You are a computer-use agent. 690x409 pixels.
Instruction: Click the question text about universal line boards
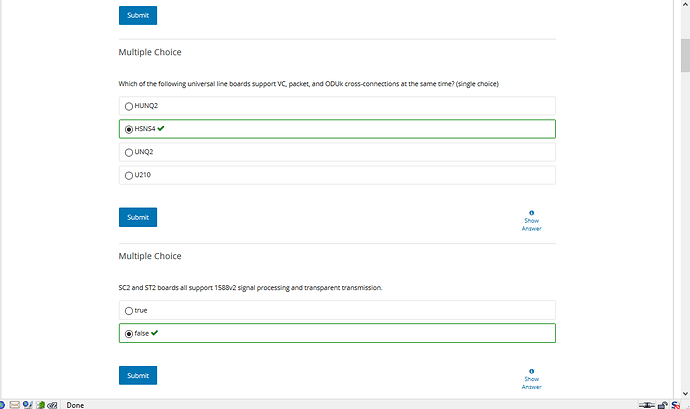[x=308, y=84]
